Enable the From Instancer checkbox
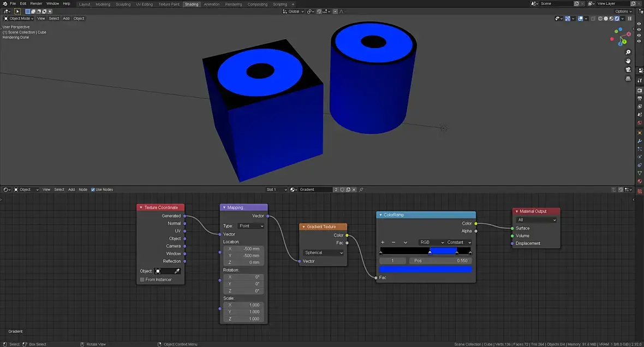Viewport: 644px width, 347px height. (x=142, y=280)
